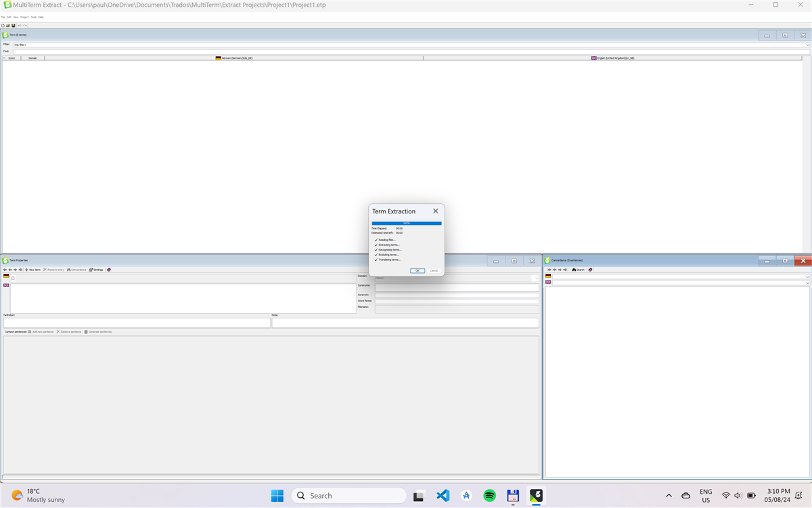Screen dimensions: 812x508
Task: Open the Tools menu
Action: click(34, 17)
